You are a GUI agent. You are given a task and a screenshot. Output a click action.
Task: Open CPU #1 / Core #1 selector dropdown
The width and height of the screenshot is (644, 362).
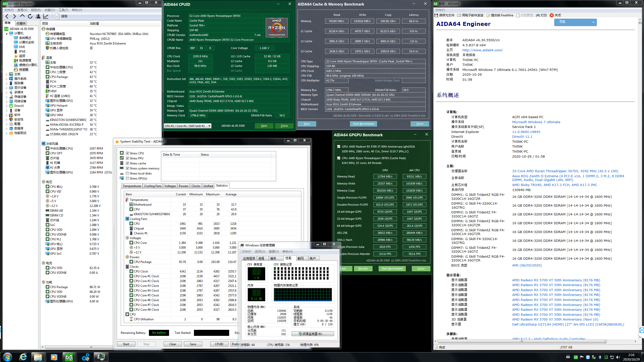point(188,126)
